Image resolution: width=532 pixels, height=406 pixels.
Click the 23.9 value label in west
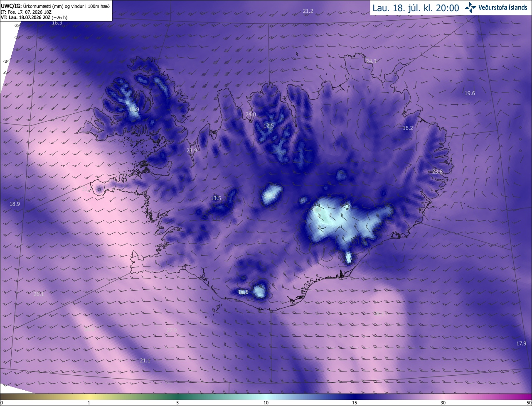[192, 151]
